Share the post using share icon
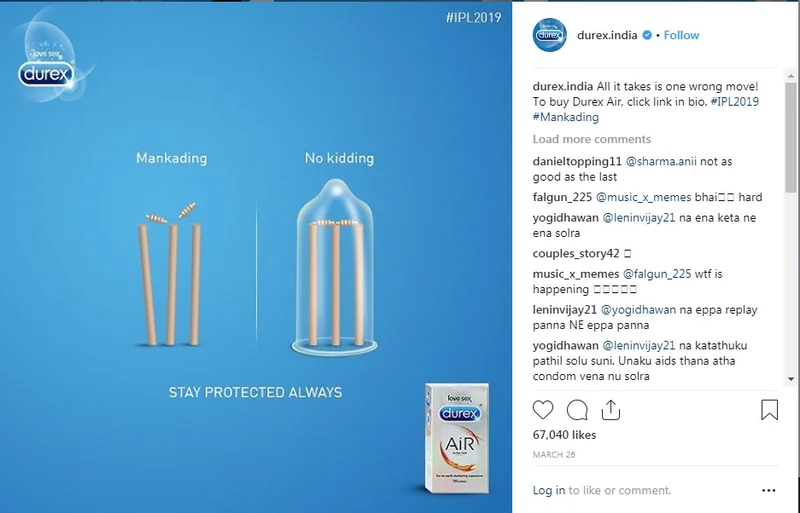Screen dimensions: 800x513 pyautogui.click(x=611, y=409)
